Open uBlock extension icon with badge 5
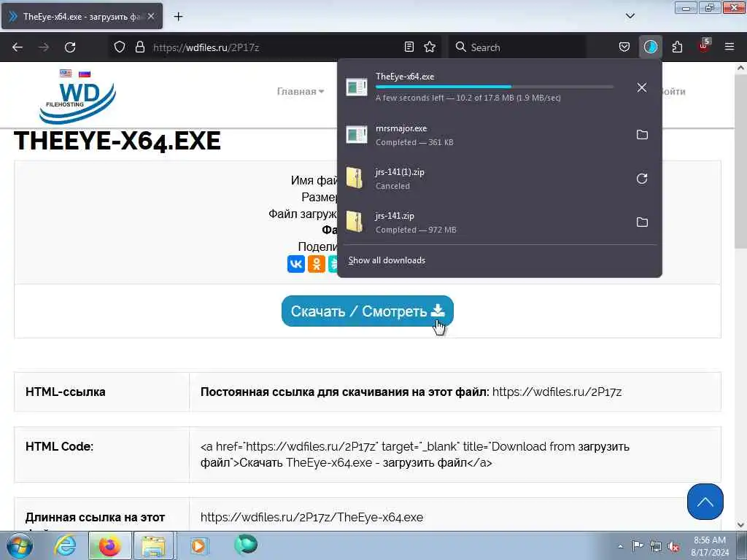747x560 pixels. click(704, 46)
